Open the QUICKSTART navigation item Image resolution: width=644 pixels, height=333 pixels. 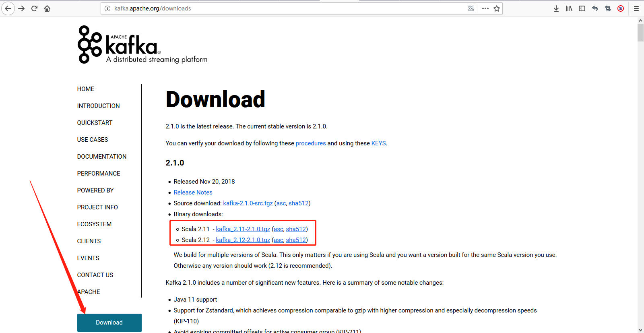[95, 123]
